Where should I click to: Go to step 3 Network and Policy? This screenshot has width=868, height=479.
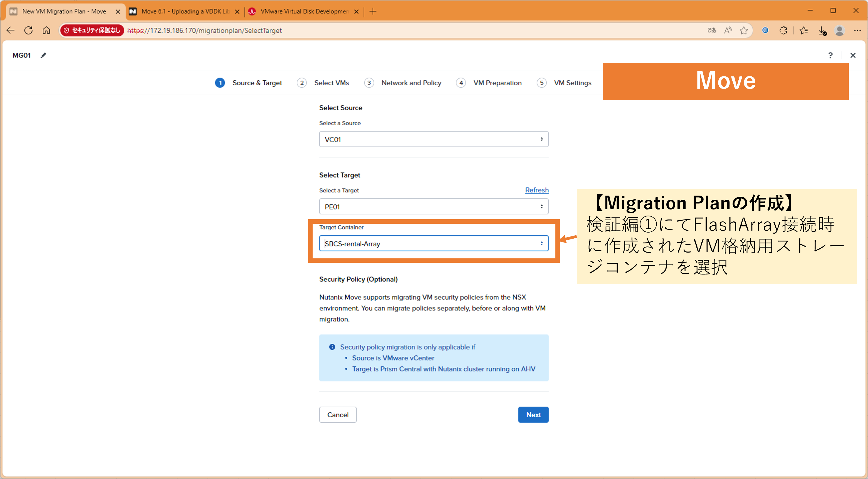click(x=403, y=83)
